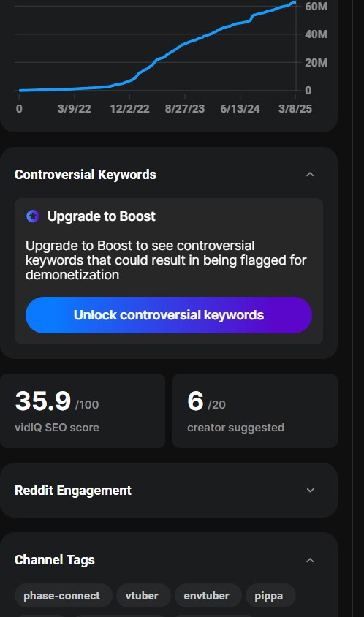The width and height of the screenshot is (364, 617).
Task: Click Unlock controversial keywords button
Action: coord(169,315)
